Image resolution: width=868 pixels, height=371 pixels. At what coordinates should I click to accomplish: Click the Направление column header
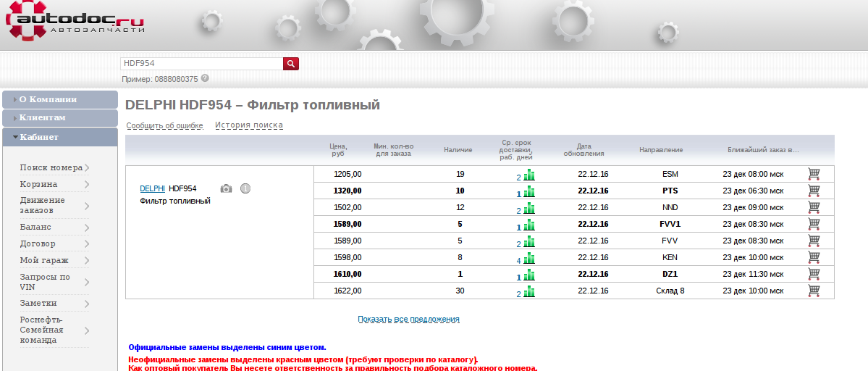[x=661, y=150]
